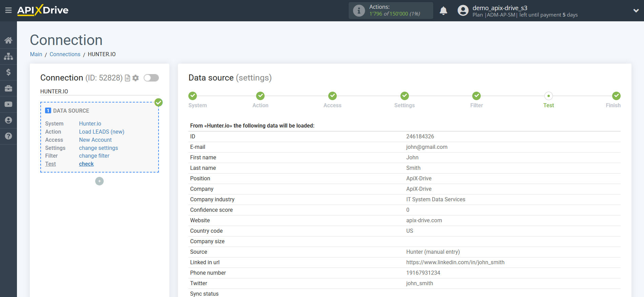Click the DATA SOURCE block header
The height and width of the screenshot is (297, 644).
67,111
